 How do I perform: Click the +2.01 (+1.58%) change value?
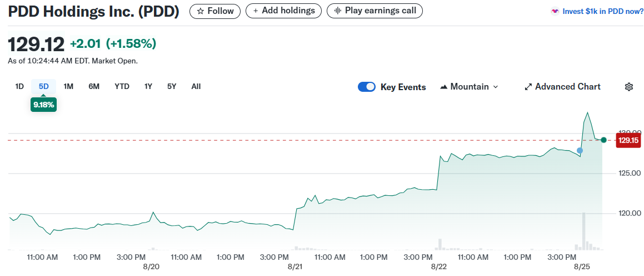coord(113,43)
